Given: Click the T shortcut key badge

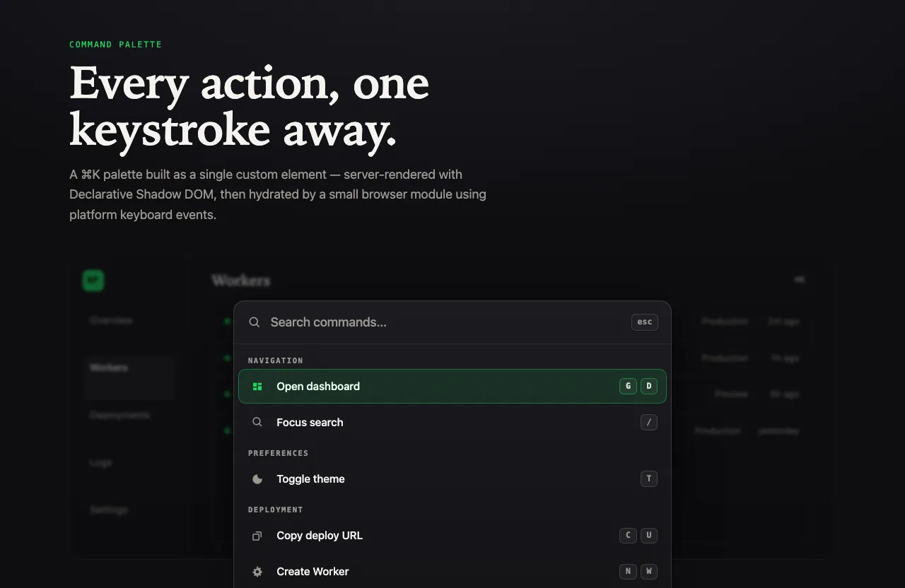Looking at the screenshot, I should click(649, 479).
